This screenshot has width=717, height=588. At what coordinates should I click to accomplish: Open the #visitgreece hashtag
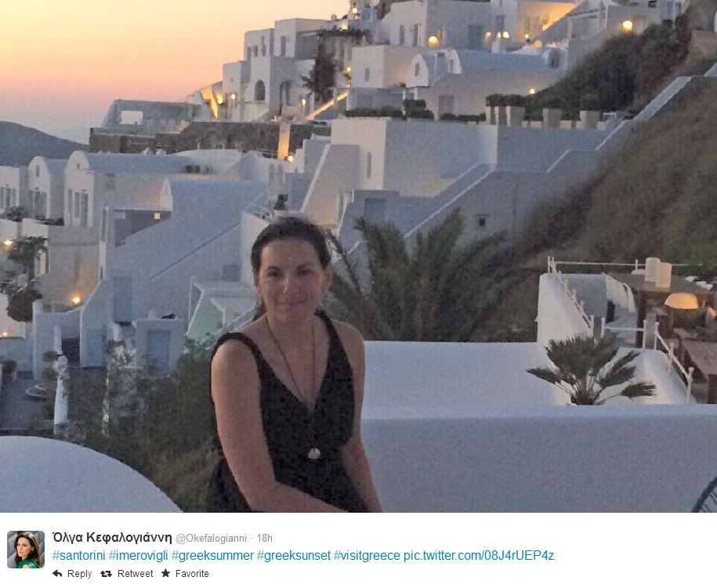click(367, 556)
